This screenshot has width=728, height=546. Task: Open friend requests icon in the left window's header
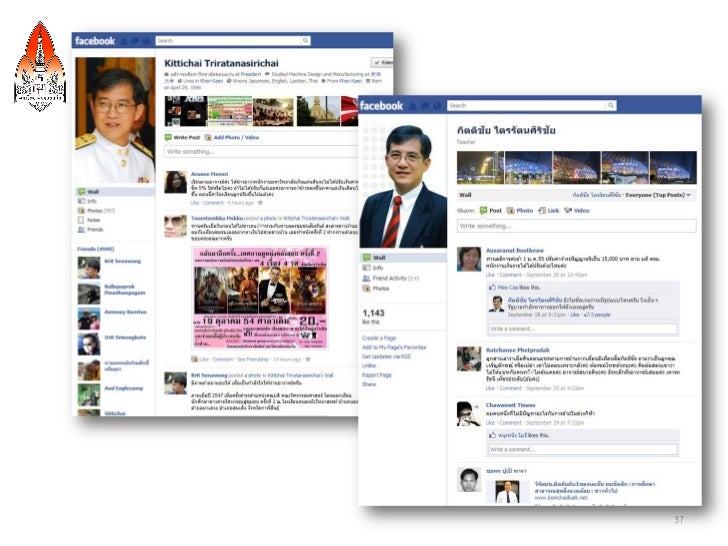pyautogui.click(x=124, y=41)
